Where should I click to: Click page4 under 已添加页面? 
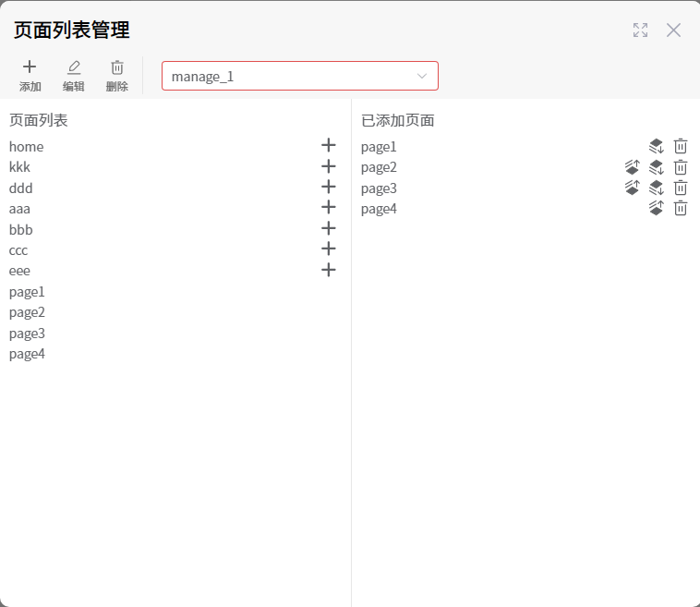click(x=379, y=209)
